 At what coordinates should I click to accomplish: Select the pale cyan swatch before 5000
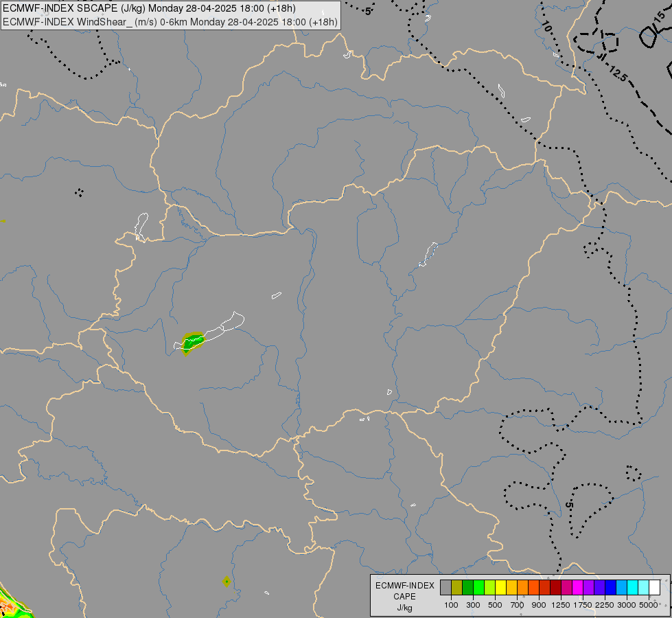[644, 587]
